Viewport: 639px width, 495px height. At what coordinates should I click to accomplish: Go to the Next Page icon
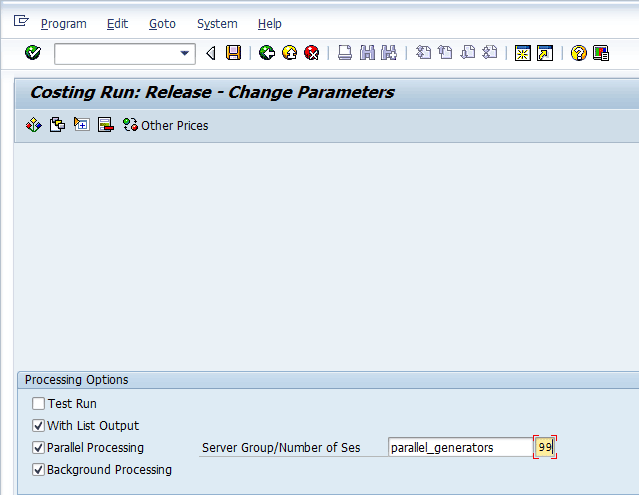468,53
